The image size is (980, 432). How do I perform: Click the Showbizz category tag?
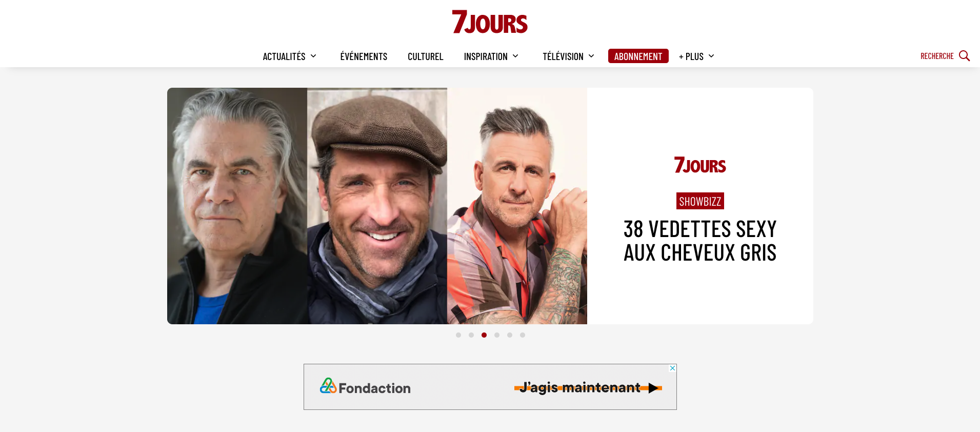pos(700,201)
